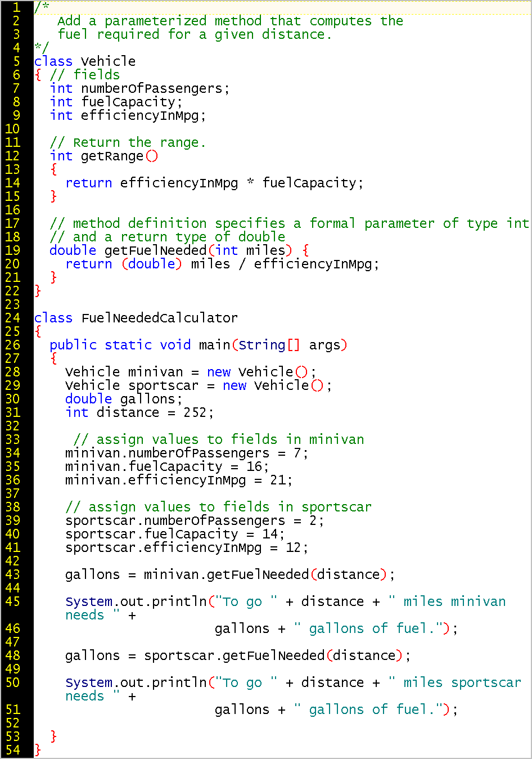The height and width of the screenshot is (759, 532).
Task: Click " gallons of fuel." string on line 46
Action: pos(368,628)
